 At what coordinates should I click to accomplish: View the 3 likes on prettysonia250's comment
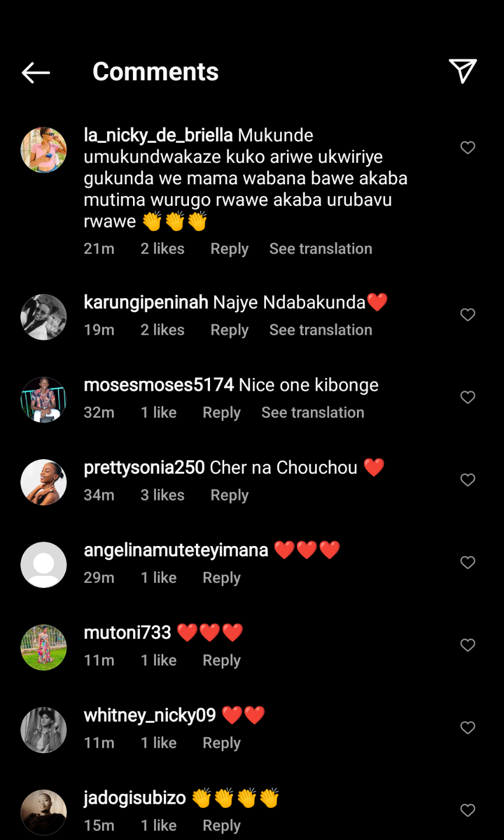(162, 495)
